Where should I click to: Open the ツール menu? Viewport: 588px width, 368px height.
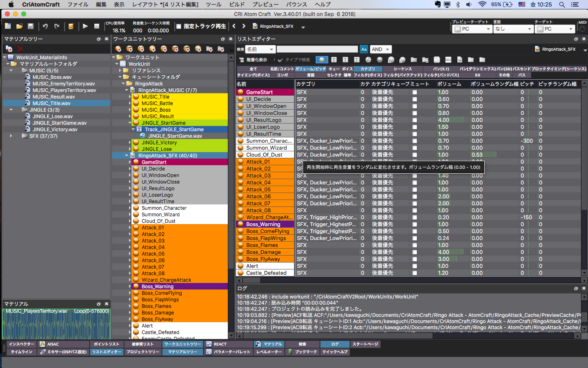pos(214,4)
